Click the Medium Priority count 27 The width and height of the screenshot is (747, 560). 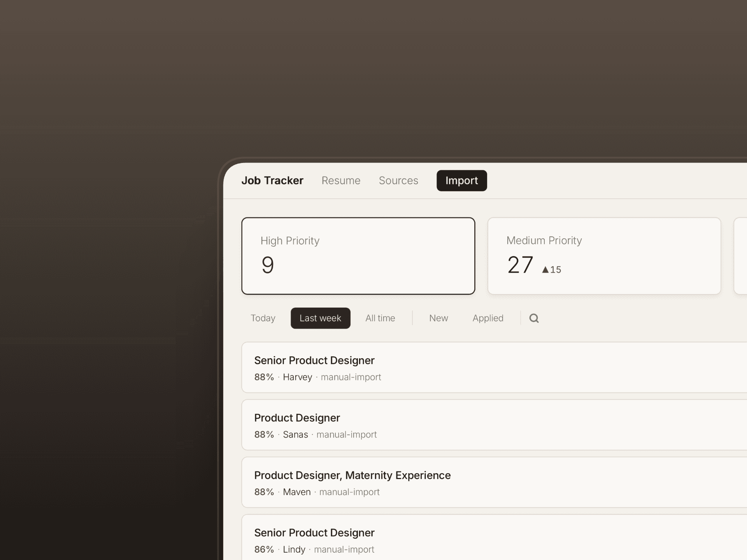pyautogui.click(x=520, y=265)
